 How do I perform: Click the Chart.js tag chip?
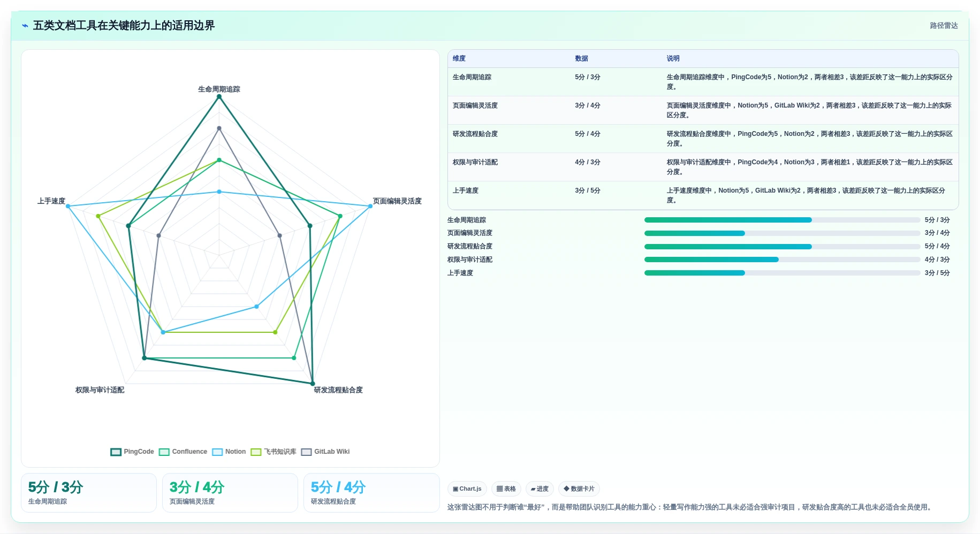[x=467, y=489]
